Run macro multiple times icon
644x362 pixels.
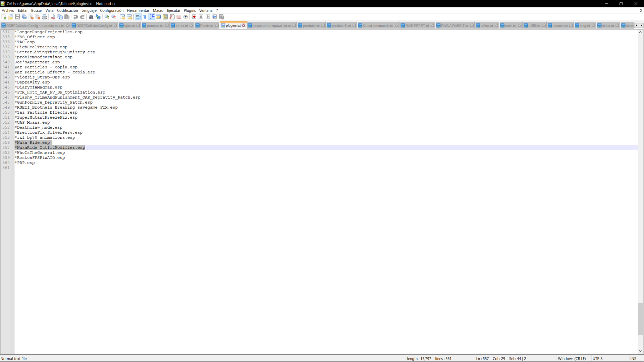click(x=215, y=17)
